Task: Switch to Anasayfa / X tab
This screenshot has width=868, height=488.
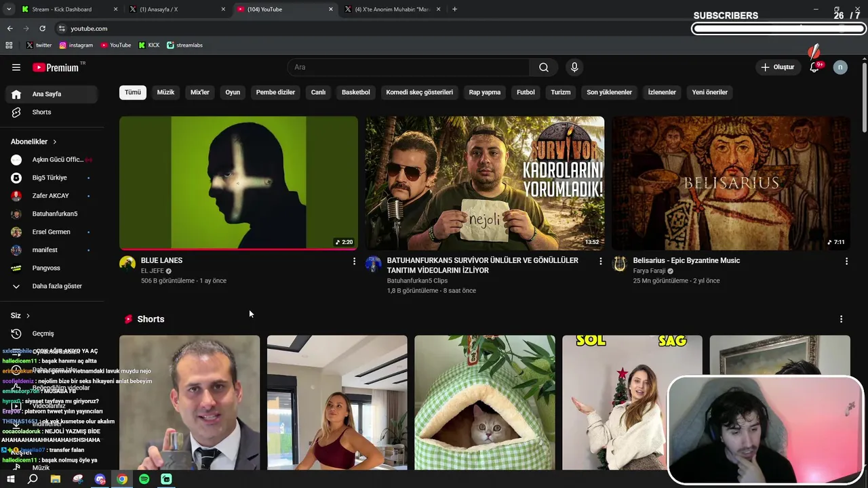Action: click(x=176, y=9)
